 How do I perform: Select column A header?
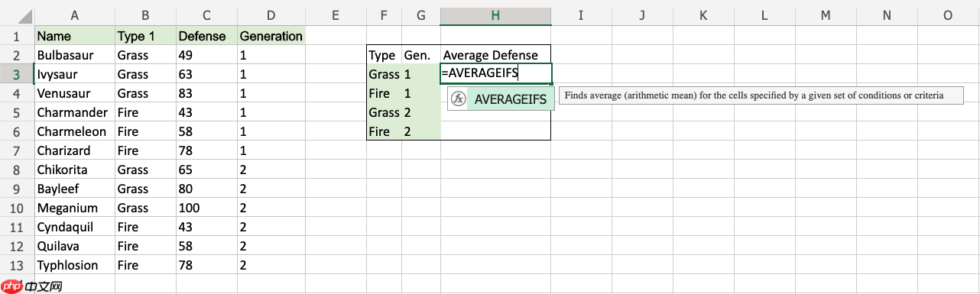tap(74, 15)
